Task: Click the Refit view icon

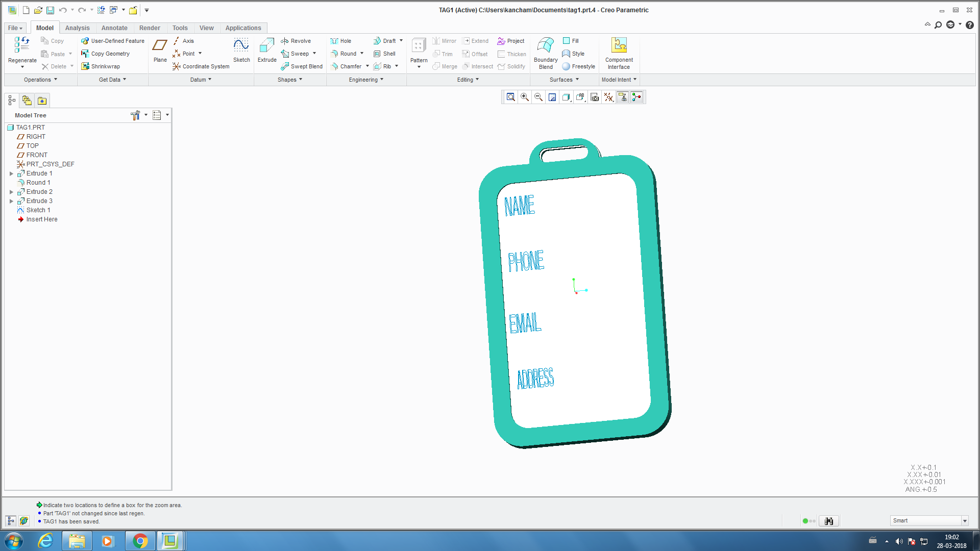Action: [510, 97]
